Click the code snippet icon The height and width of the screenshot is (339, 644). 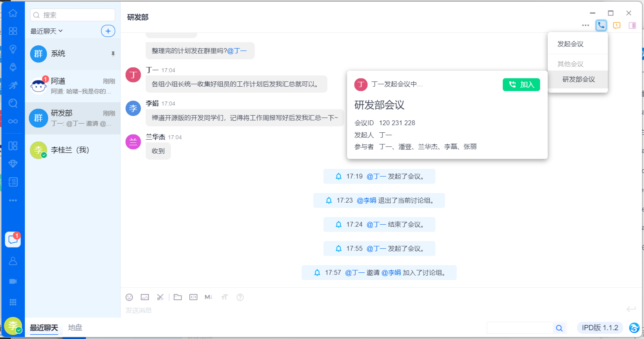(193, 297)
